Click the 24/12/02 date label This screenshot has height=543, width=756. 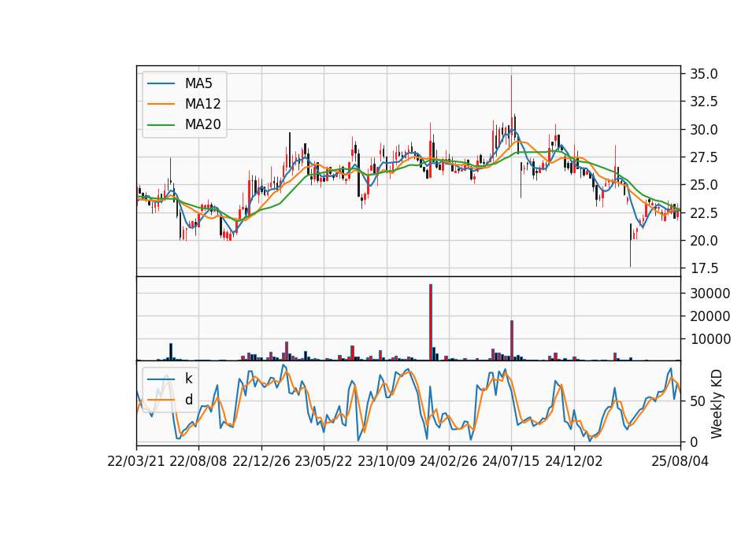point(574,462)
